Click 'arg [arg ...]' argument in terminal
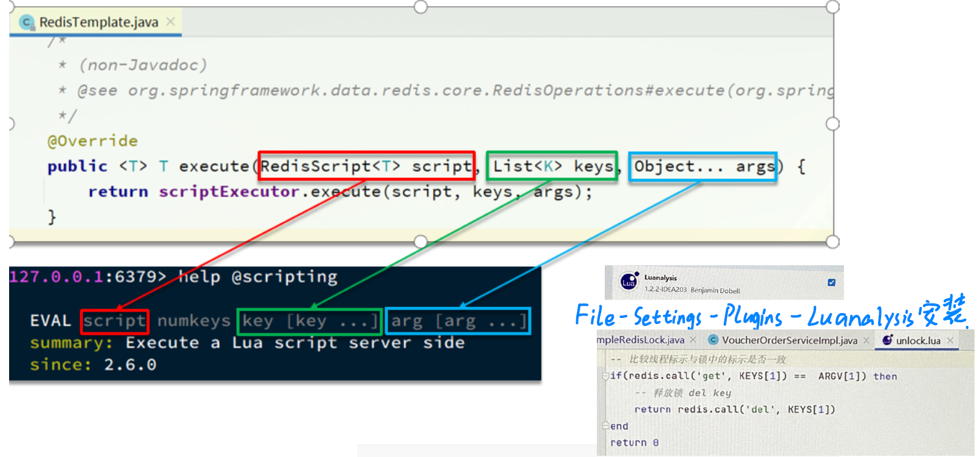 [x=458, y=321]
